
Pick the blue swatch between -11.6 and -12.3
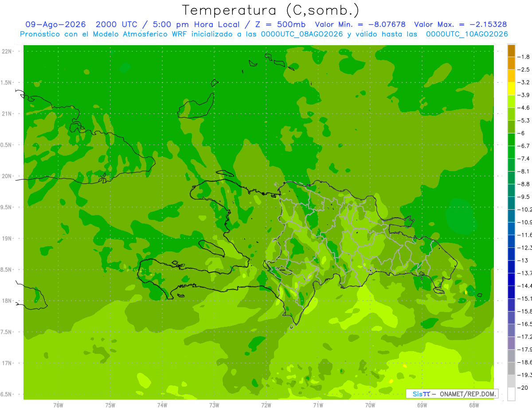[511, 241]
